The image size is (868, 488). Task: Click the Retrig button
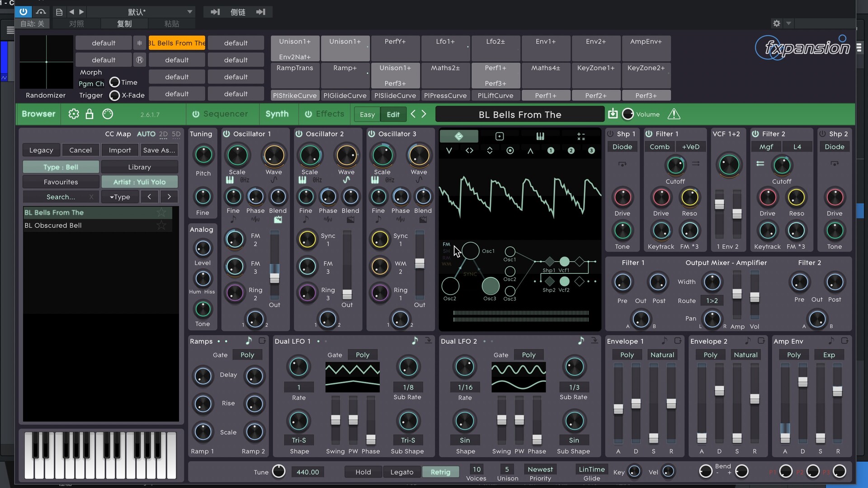point(440,472)
